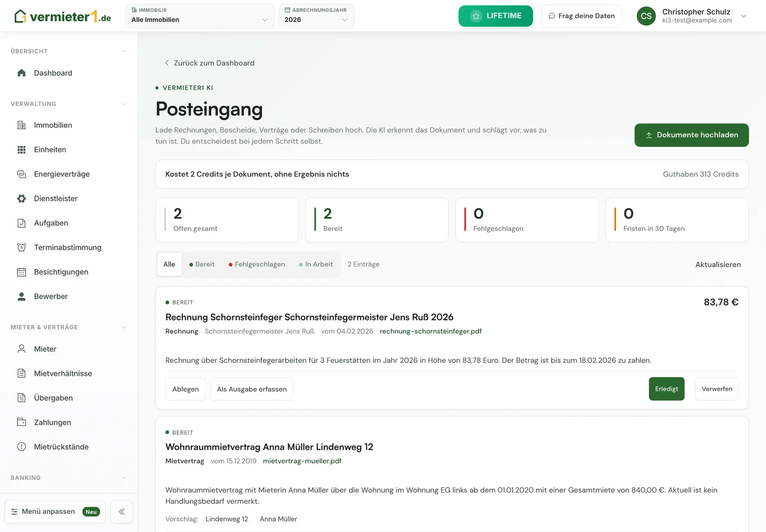Open the Immobilie dropdown Alle Immobilien
The height and width of the screenshot is (532, 766).
199,16
